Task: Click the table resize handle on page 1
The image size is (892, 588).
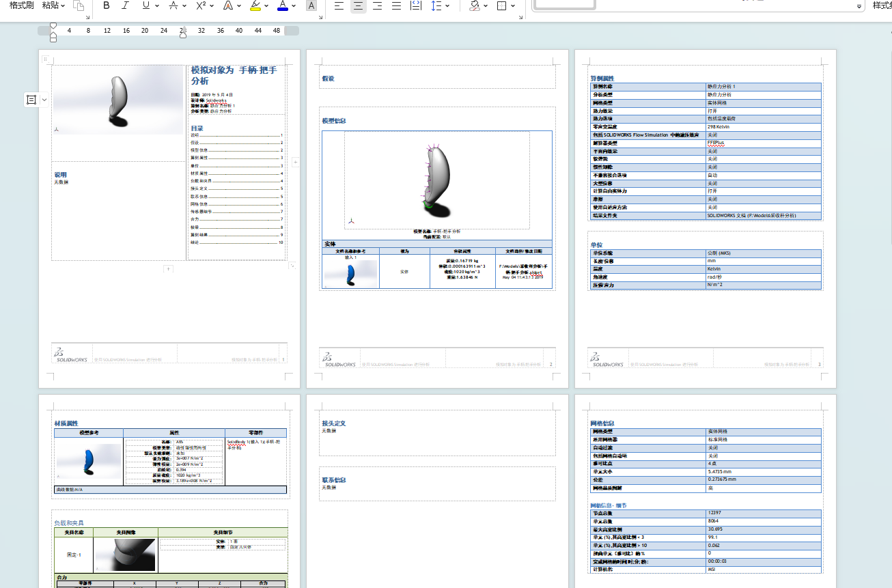Action: coord(292,266)
